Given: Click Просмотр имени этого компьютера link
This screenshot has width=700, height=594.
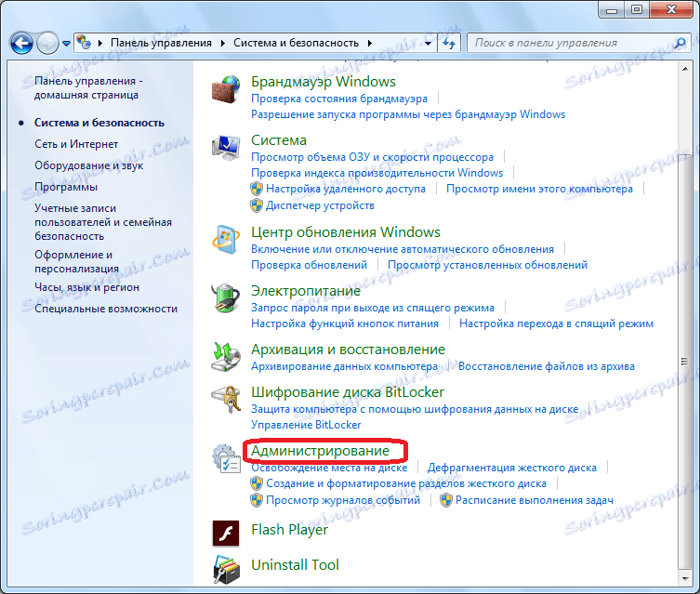Looking at the screenshot, I should [x=539, y=190].
